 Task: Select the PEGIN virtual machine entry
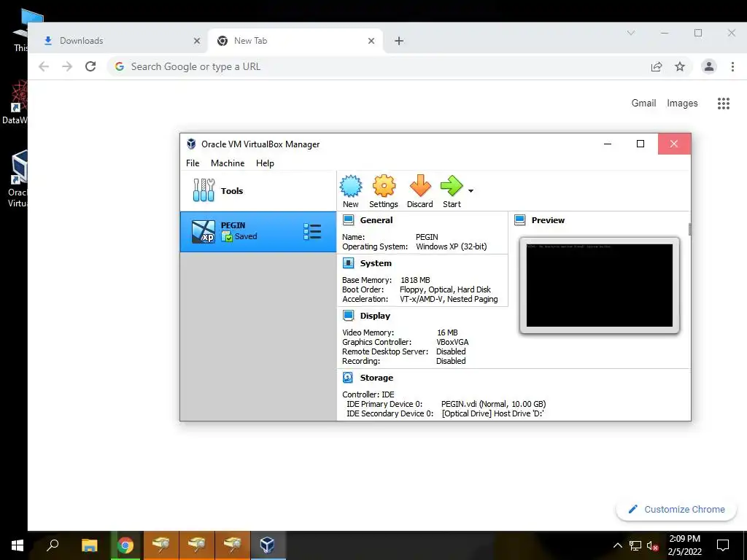point(258,231)
